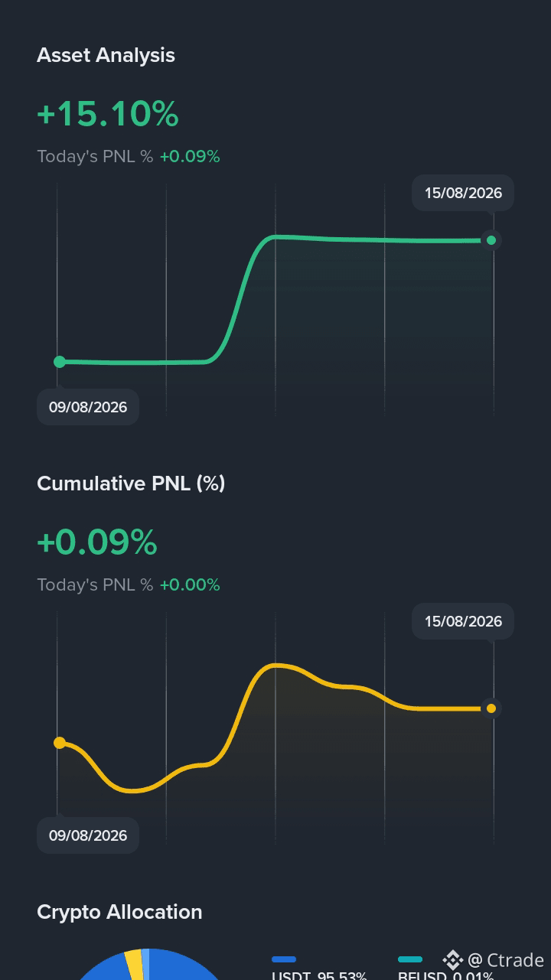Open the Crypto Allocation heading
The height and width of the screenshot is (980, 551).
[x=119, y=912]
